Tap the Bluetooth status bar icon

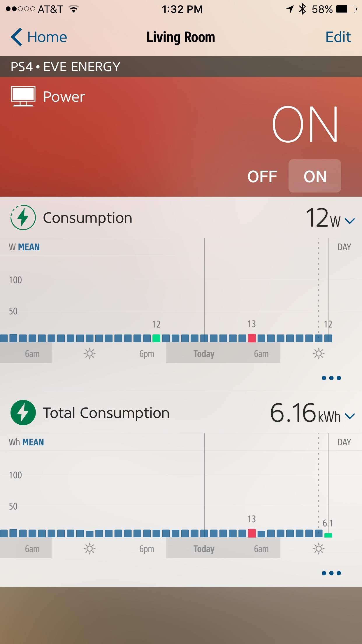coord(302,9)
